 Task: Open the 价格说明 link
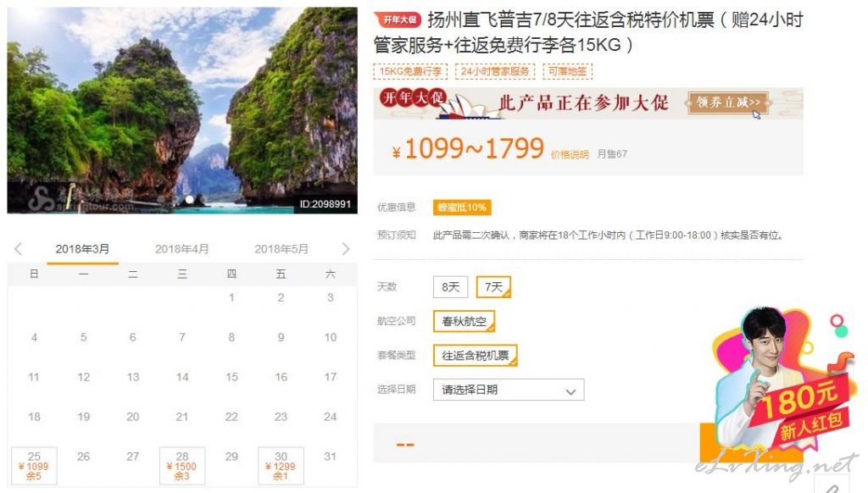pos(569,154)
